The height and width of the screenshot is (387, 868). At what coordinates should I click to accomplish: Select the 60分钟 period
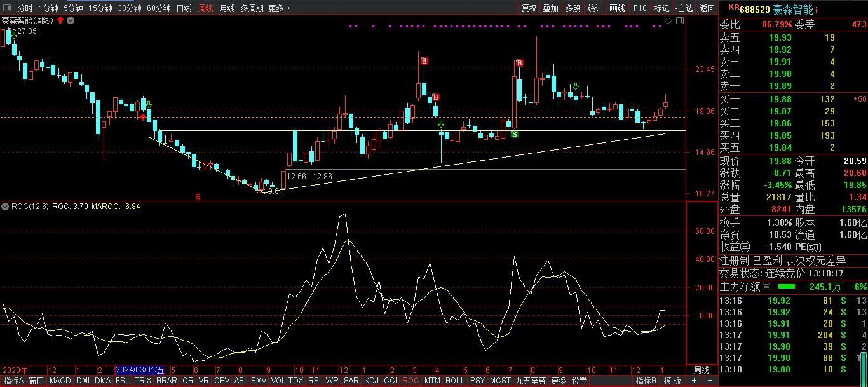[x=159, y=8]
